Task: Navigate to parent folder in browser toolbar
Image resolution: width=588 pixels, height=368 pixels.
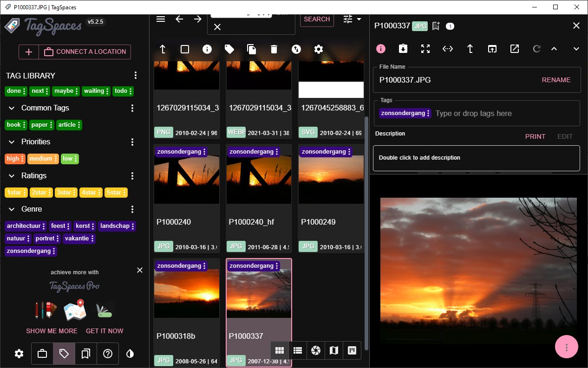Action: coord(163,49)
